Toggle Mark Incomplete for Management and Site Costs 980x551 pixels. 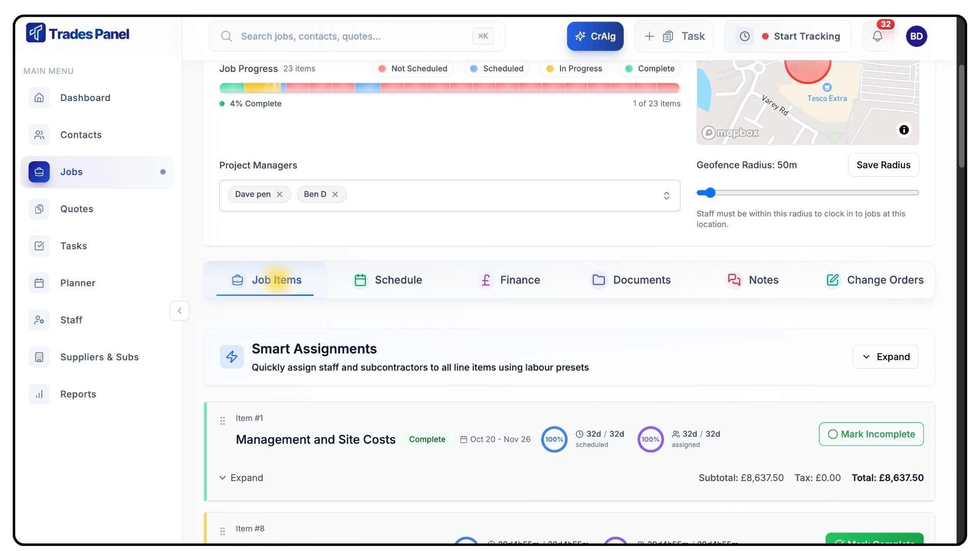click(x=871, y=434)
